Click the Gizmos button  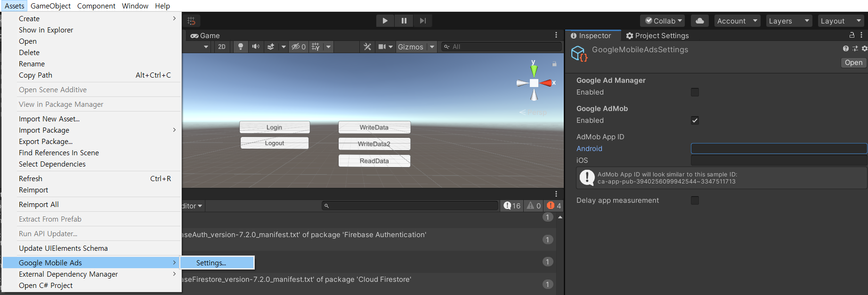pyautogui.click(x=411, y=47)
